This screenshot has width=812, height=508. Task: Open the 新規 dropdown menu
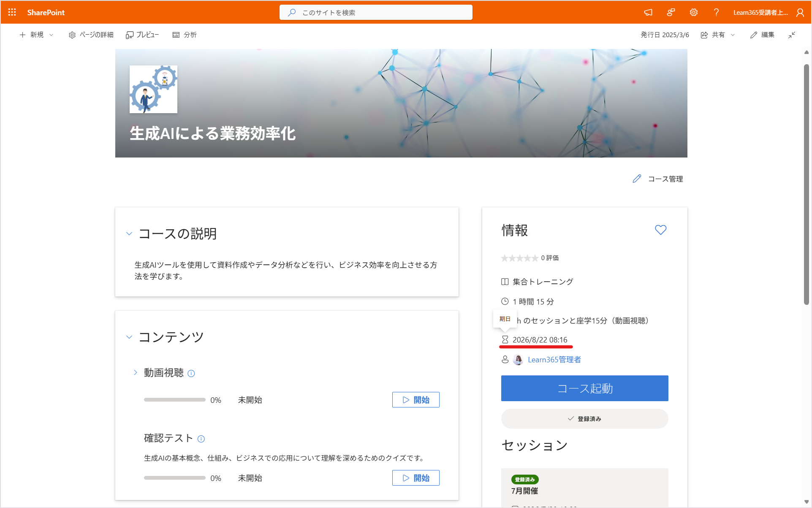point(37,35)
